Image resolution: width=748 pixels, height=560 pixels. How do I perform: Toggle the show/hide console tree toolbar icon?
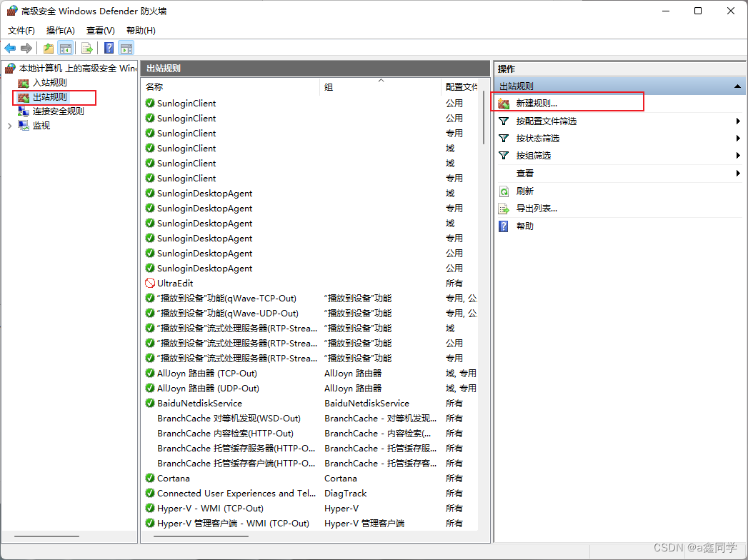point(65,48)
